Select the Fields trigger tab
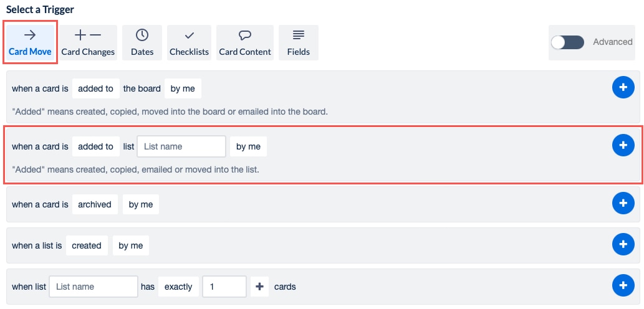Viewport: 644px width, 309px height. point(299,43)
